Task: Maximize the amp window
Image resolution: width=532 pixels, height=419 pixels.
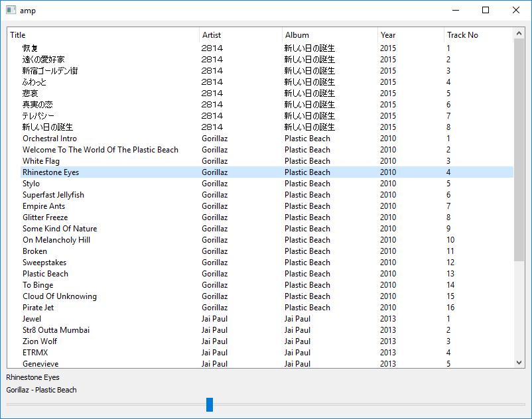Action: click(486, 10)
